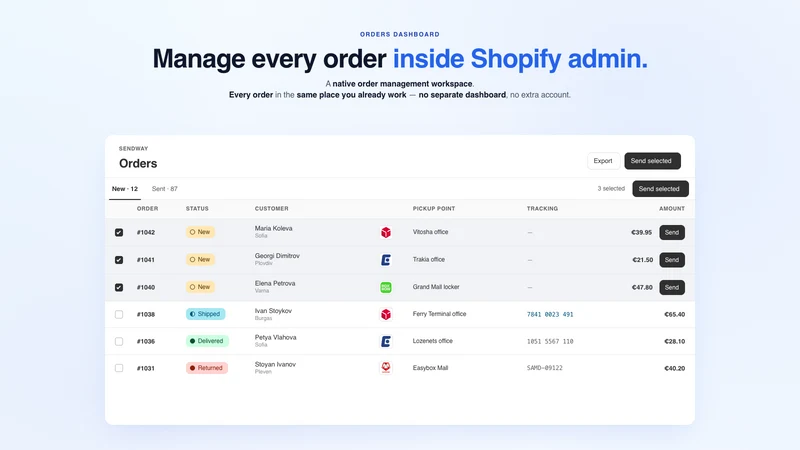Click order number #1042

coord(146,232)
